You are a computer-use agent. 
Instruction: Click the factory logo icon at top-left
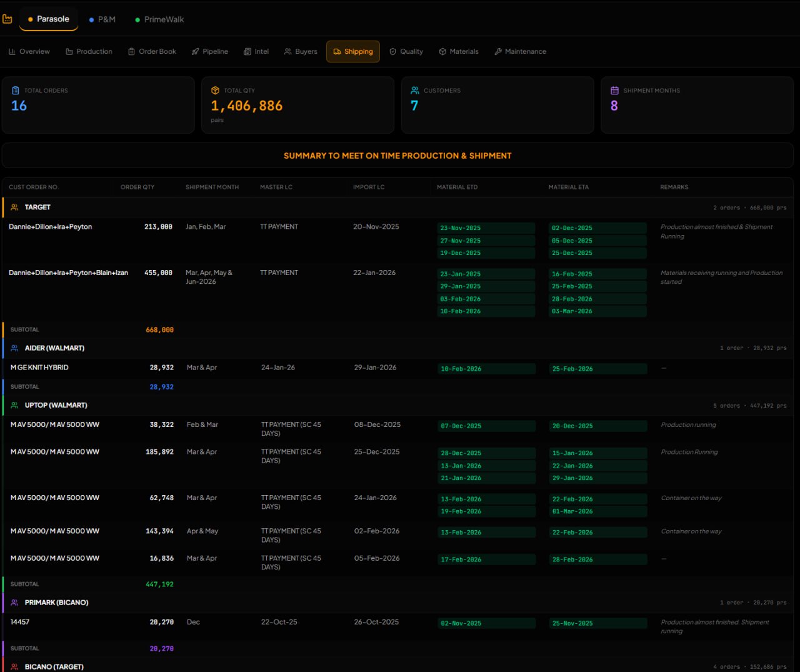tap(7, 19)
